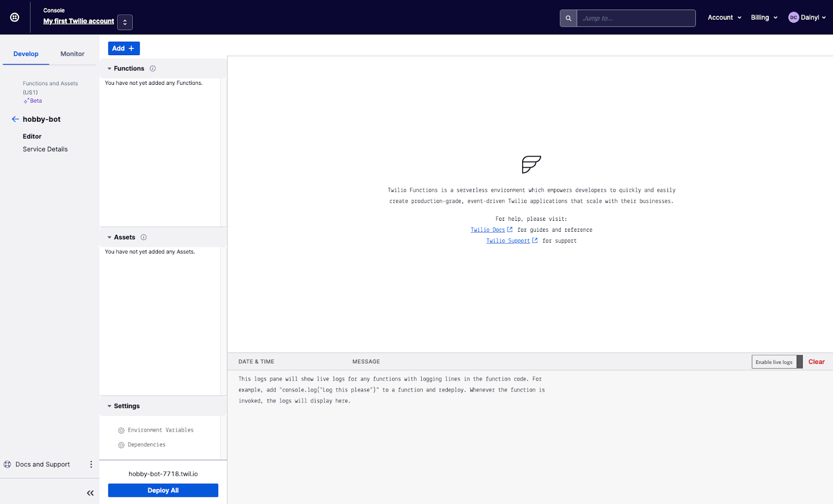Open the Dainyl user menu
The width and height of the screenshot is (833, 504).
tap(807, 18)
